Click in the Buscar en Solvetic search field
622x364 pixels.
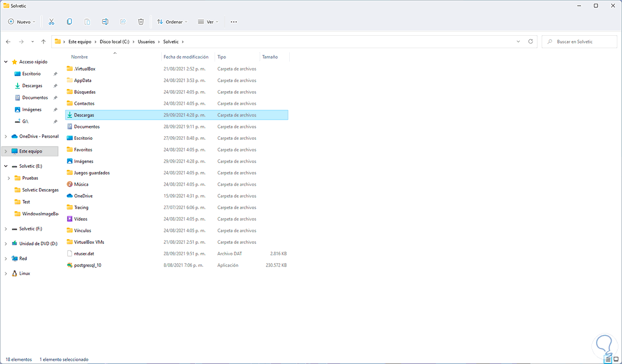pos(579,41)
